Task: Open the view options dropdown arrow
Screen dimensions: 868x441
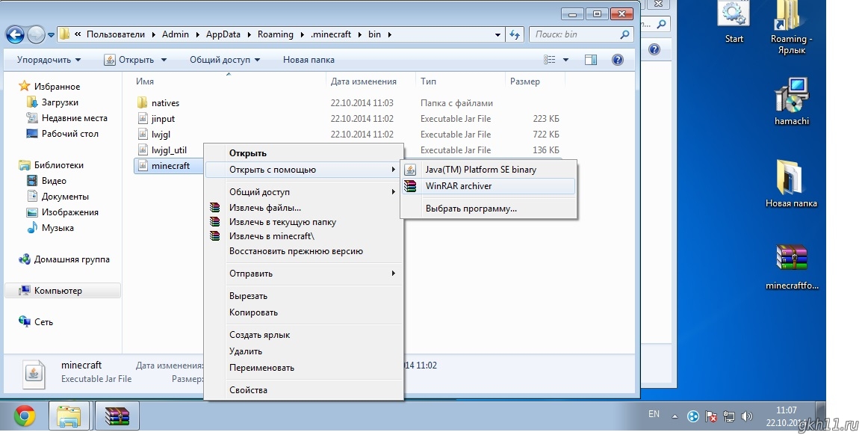Action: (x=565, y=60)
